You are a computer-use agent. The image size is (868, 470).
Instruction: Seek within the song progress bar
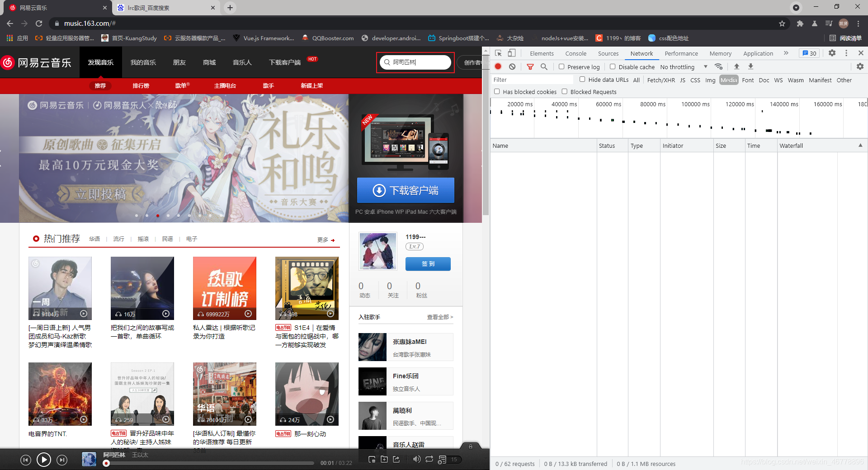(x=209, y=463)
